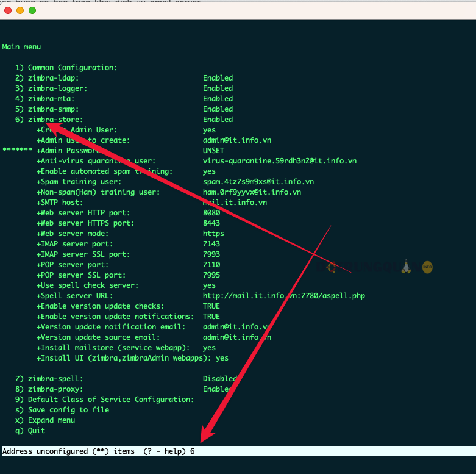476x474 pixels.
Task: Click '+Install mailstore (service webapp):' line
Action: click(113, 347)
